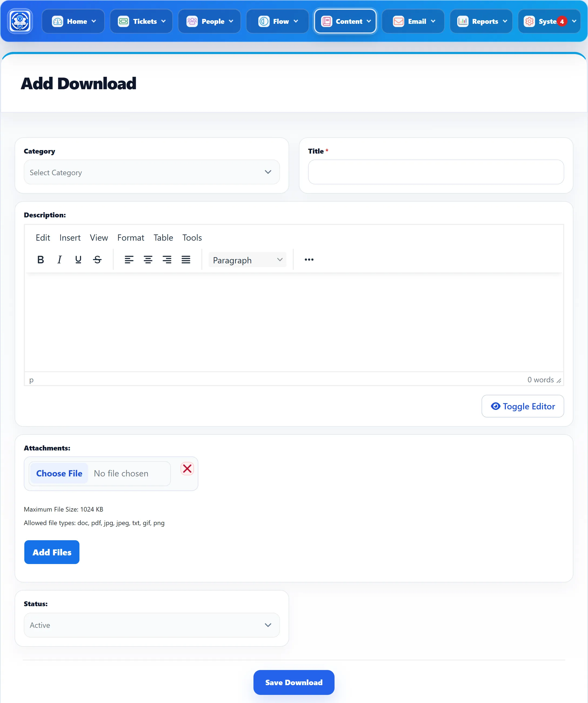Open the Select Category dropdown
This screenshot has width=588, height=703.
(x=152, y=172)
